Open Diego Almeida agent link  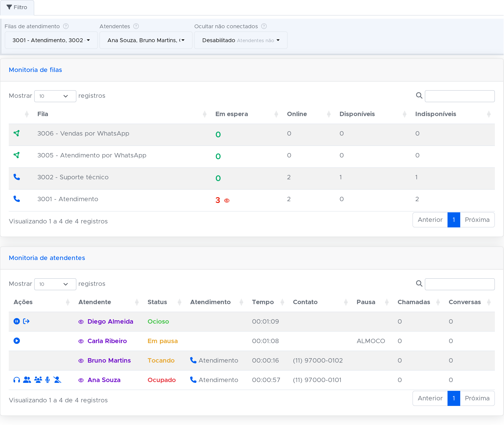click(110, 321)
